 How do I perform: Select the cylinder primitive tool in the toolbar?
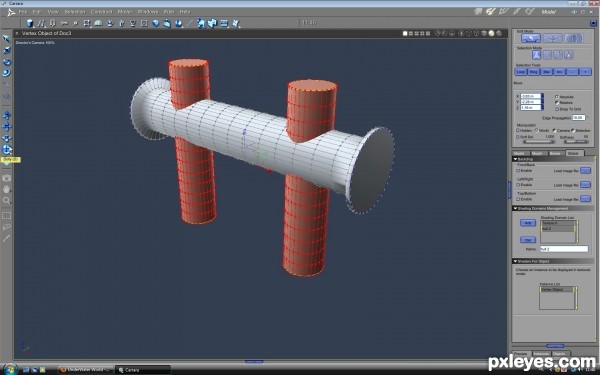click(x=29, y=23)
